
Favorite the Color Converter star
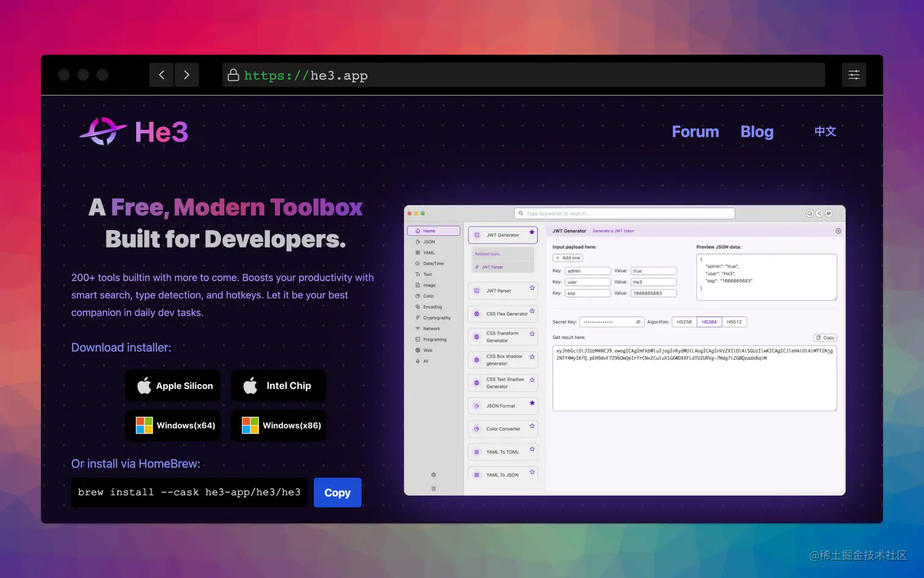click(532, 426)
